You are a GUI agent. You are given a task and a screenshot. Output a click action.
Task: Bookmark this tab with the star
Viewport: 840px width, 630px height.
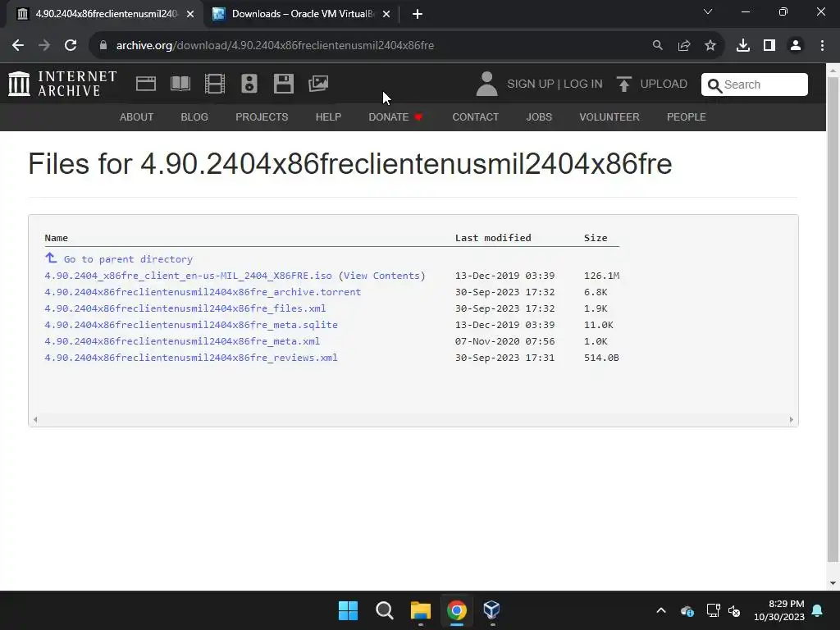click(x=710, y=46)
